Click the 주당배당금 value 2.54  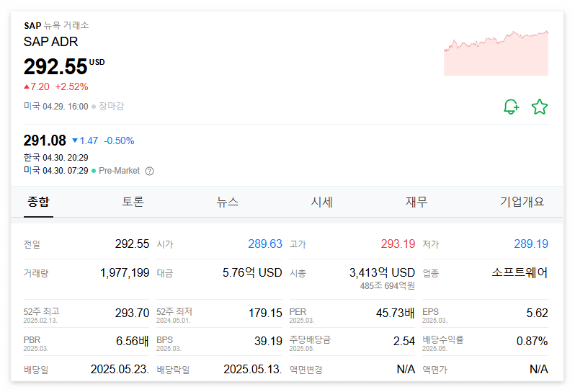click(x=404, y=342)
